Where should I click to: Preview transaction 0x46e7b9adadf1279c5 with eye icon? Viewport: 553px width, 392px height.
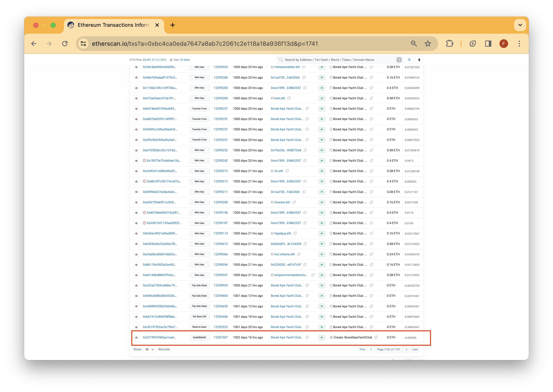coord(136,78)
